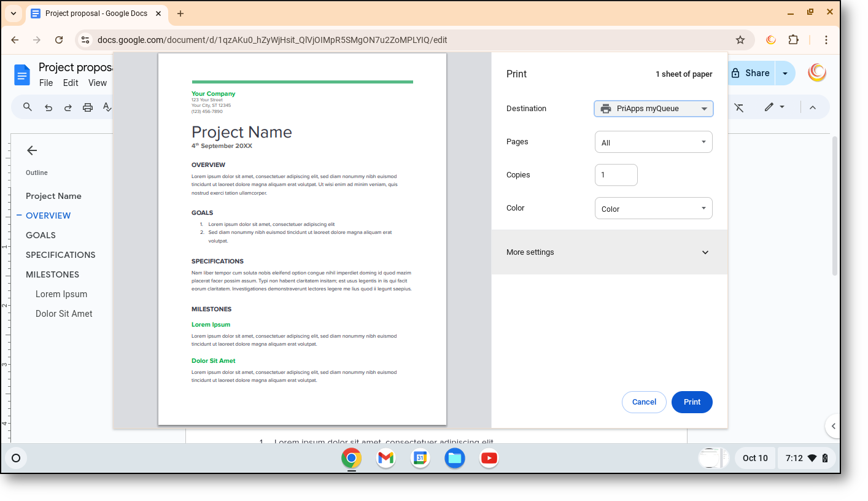Click the Copies number field
Screen dimensions: 868x501
click(x=616, y=175)
